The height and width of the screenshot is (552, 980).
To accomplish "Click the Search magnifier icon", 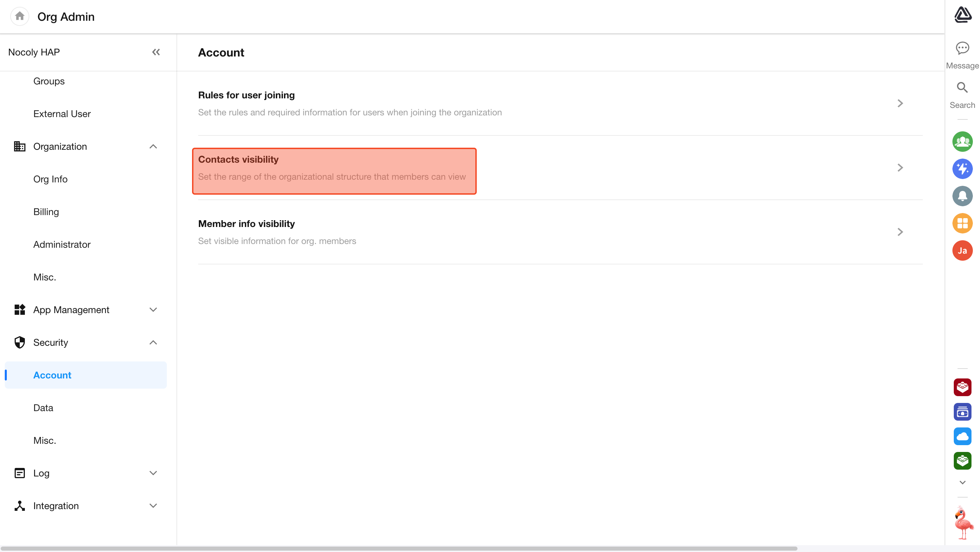I will [x=962, y=88].
